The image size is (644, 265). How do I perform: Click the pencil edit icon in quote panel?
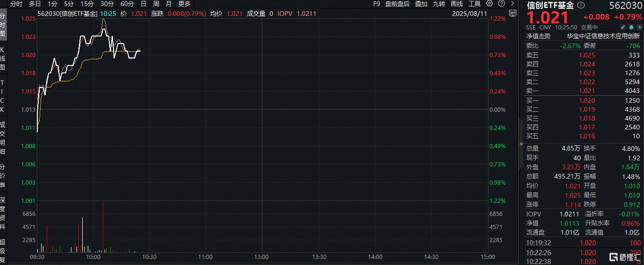tap(623, 27)
